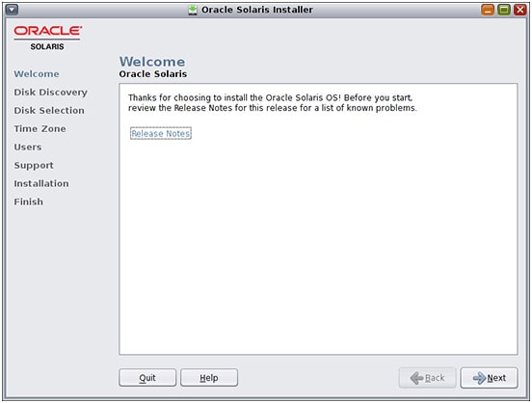Viewport: 532px width, 403px height.
Task: Click the Oracle Solaris logo
Action: click(x=47, y=38)
